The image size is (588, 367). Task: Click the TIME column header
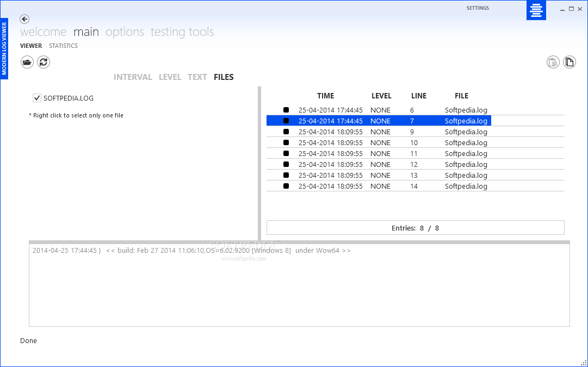coord(325,96)
